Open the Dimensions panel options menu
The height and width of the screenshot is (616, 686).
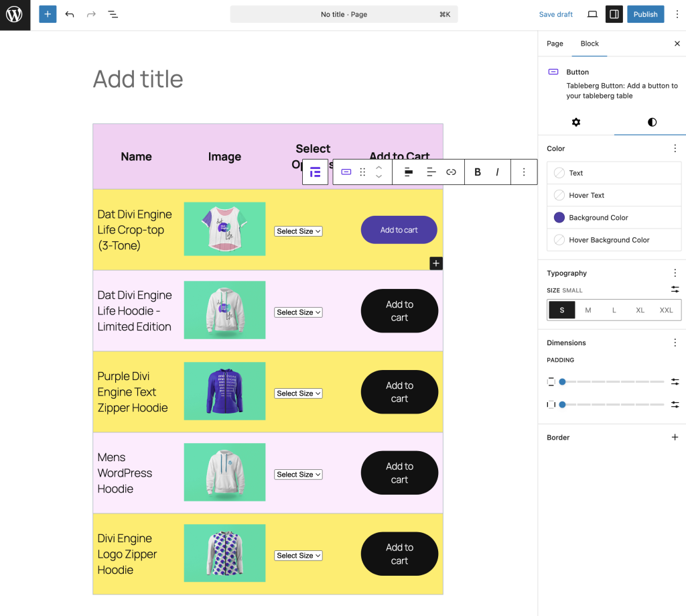click(x=675, y=343)
